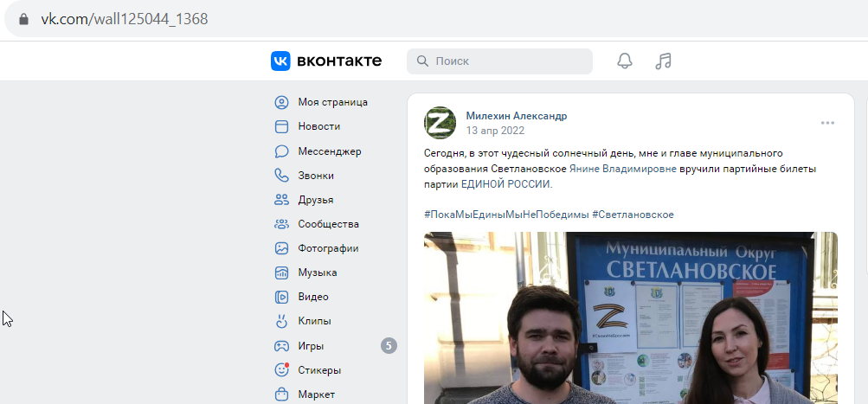Click the Музыка sidebar icon
The width and height of the screenshot is (868, 404).
[282, 273]
